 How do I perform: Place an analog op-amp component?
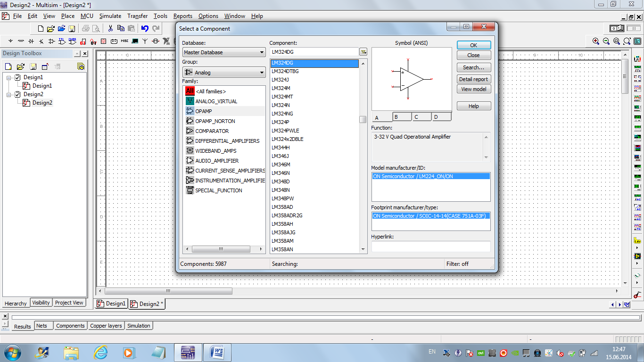click(x=52, y=41)
